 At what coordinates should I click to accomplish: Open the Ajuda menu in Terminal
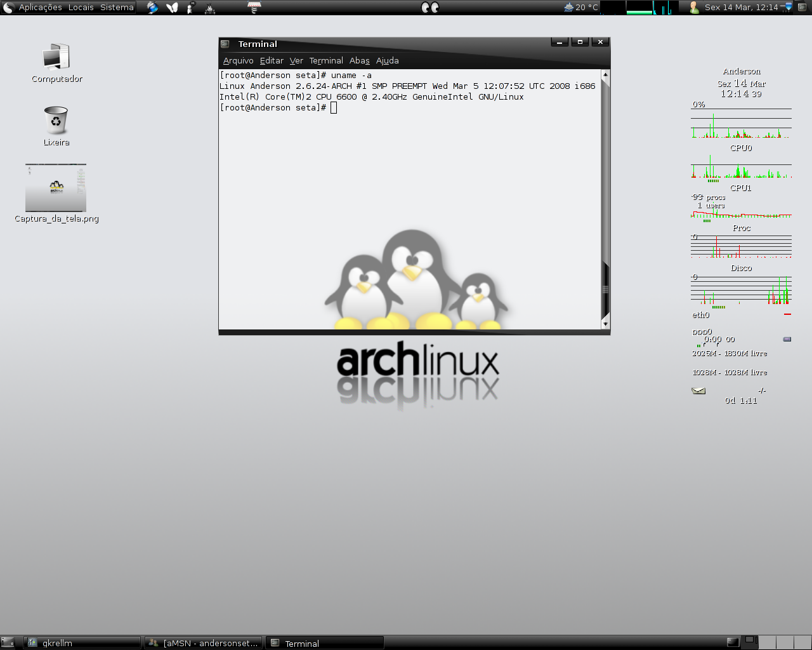pyautogui.click(x=387, y=61)
